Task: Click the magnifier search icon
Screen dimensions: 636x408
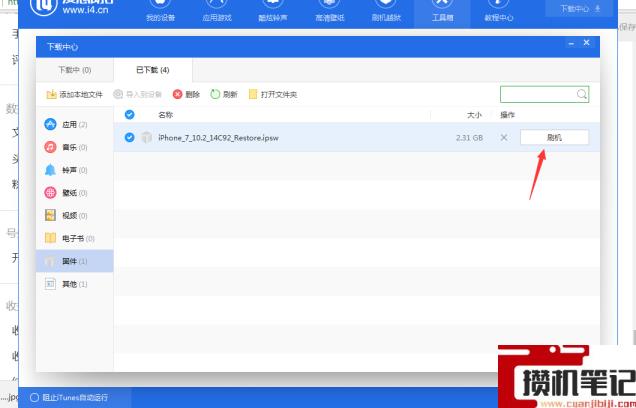Action: 582,94
